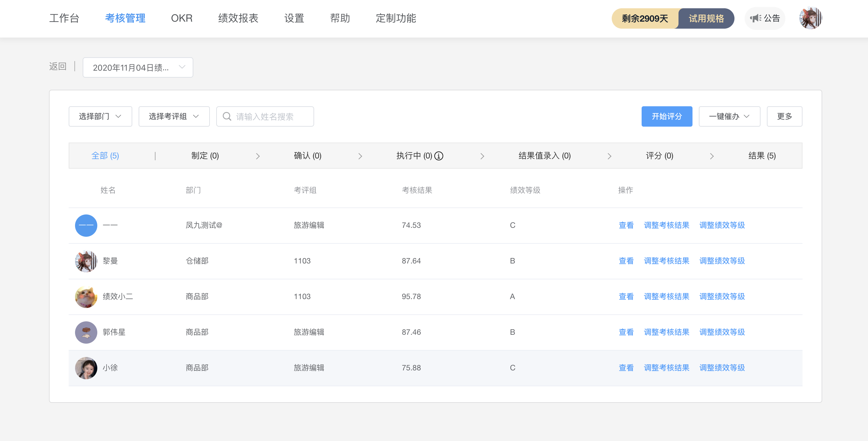Open OKR in the top navigation
Image resolution: width=868 pixels, height=441 pixels.
182,18
